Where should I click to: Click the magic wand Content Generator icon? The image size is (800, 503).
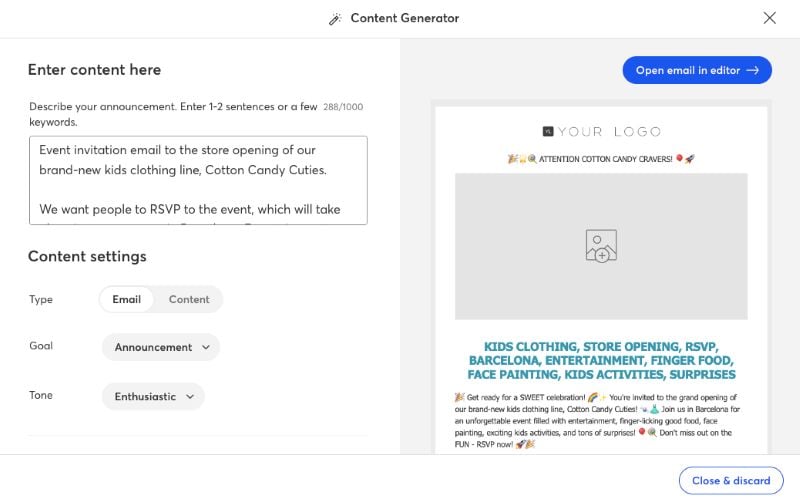335,19
